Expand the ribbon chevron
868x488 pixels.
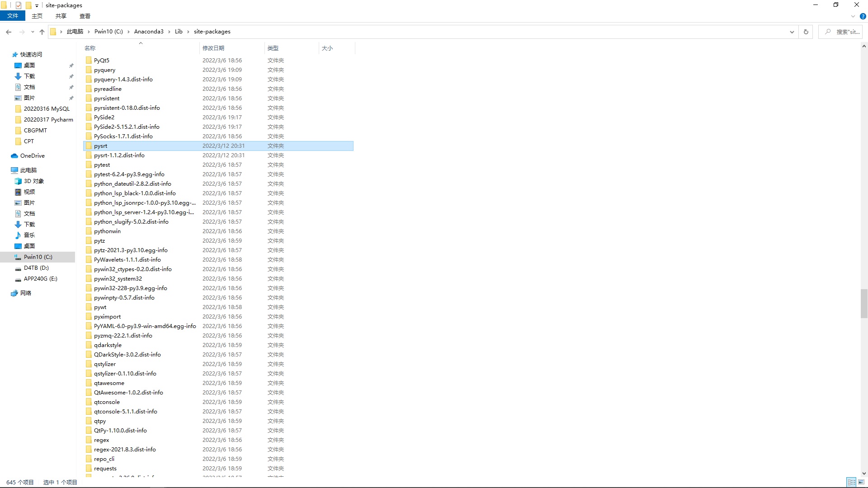[853, 16]
